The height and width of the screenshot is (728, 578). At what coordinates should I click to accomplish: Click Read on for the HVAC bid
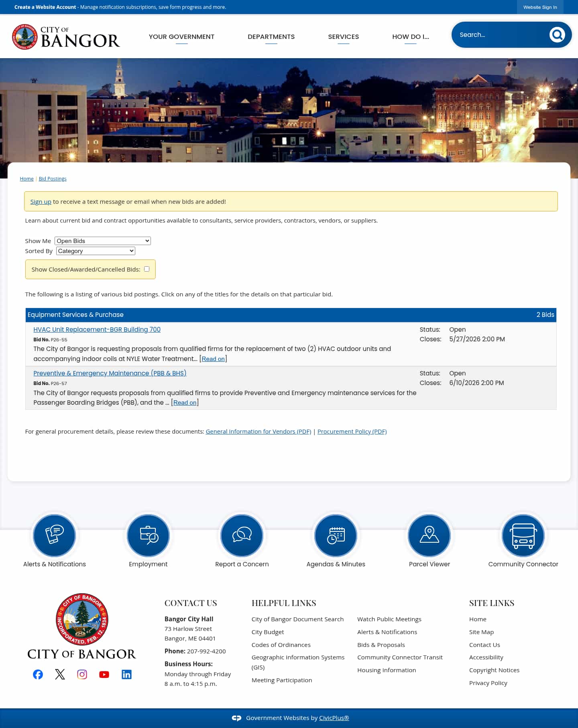pos(213,359)
